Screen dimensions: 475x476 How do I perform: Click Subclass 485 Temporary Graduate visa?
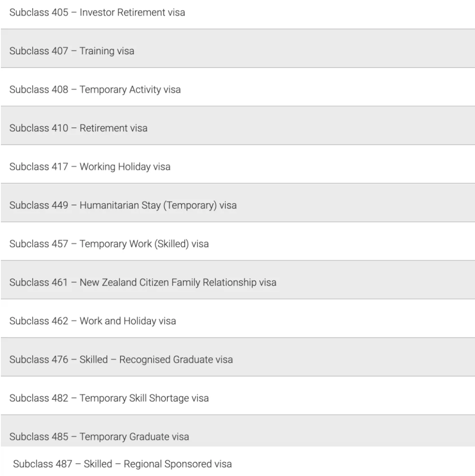[99, 437]
